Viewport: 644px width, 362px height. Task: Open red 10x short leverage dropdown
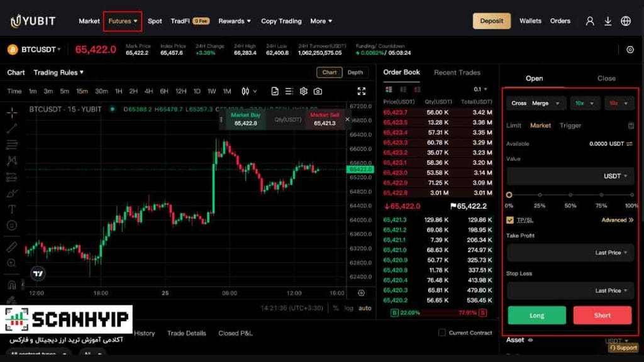(619, 104)
